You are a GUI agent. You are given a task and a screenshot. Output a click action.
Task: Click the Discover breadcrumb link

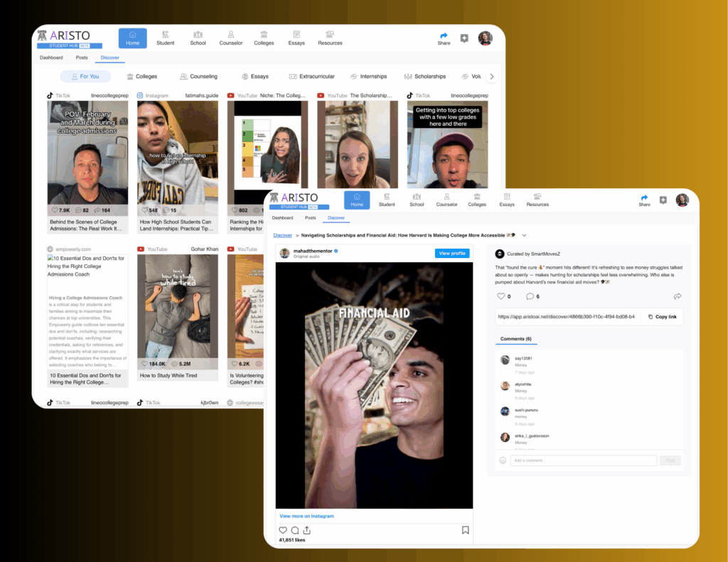(x=282, y=235)
